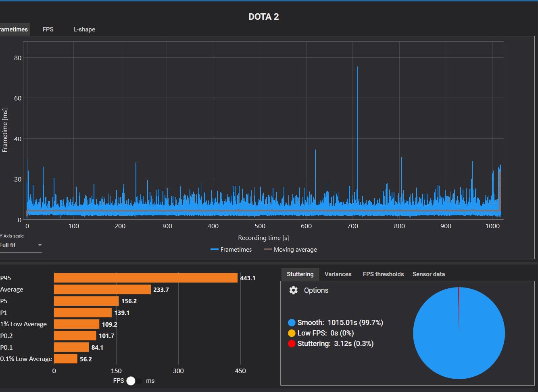Click the red Stuttering legend dot
This screenshot has width=538, height=392.
pyautogui.click(x=292, y=344)
